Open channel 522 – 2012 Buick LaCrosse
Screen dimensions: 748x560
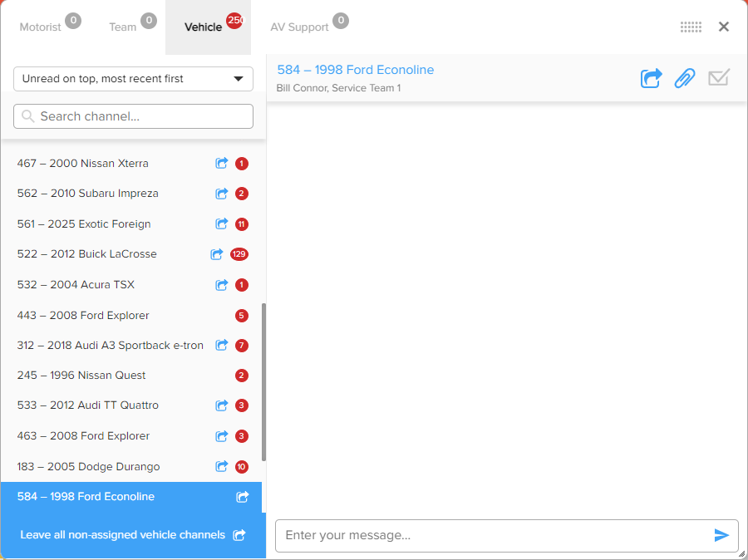[131, 253]
